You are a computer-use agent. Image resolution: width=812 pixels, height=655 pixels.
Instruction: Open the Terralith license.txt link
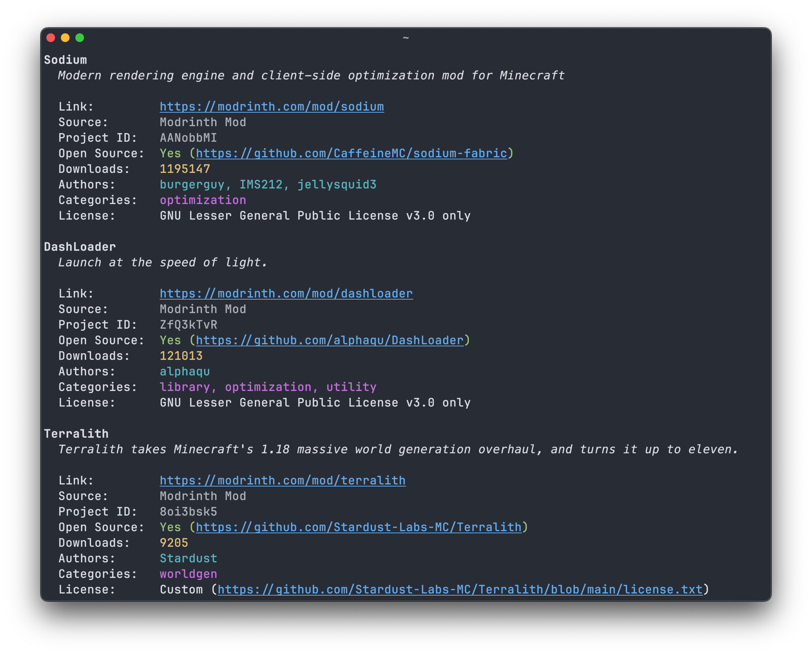tap(460, 589)
